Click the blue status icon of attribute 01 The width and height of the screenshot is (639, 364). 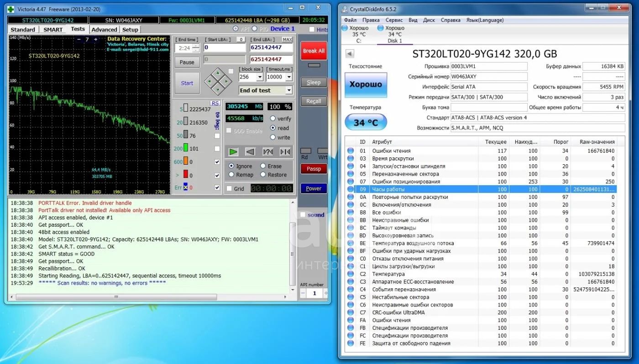pyautogui.click(x=351, y=151)
